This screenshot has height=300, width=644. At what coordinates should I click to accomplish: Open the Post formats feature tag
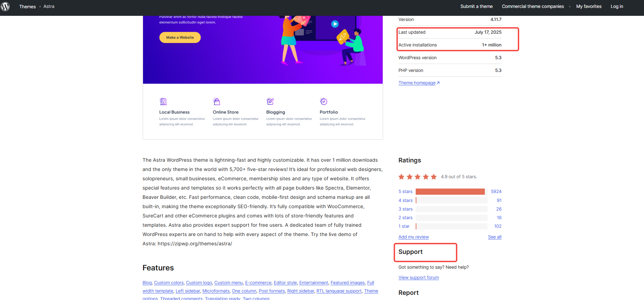272,291
